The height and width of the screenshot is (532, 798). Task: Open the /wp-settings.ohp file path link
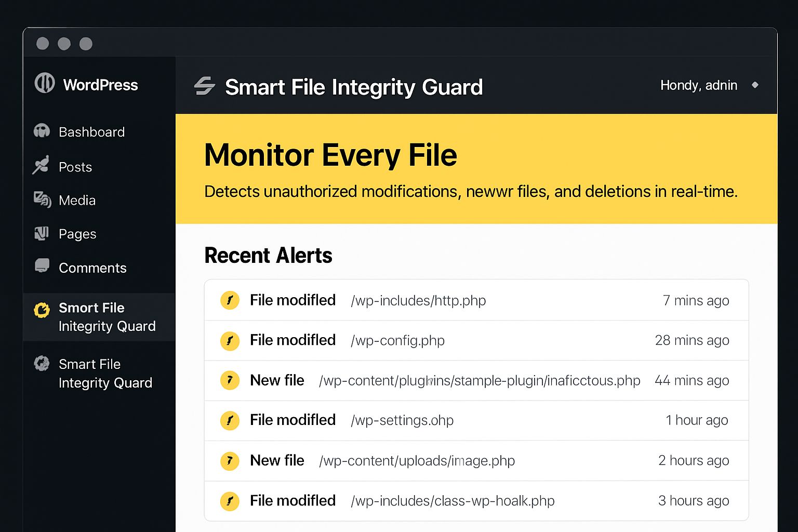pyautogui.click(x=402, y=420)
